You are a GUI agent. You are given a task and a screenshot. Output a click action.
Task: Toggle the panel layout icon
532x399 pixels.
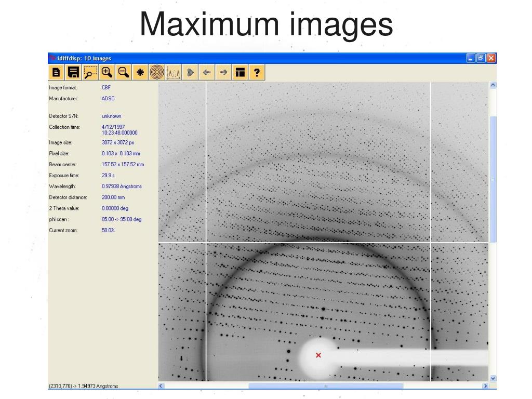240,72
